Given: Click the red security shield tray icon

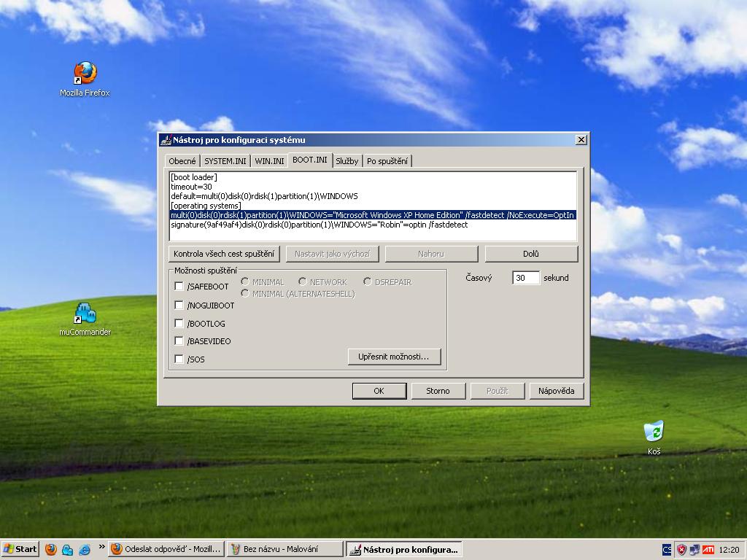Looking at the screenshot, I should click(x=681, y=550).
